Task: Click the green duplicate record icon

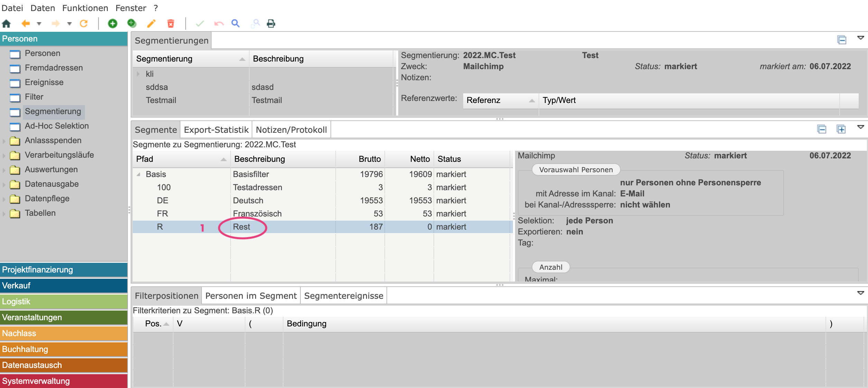Action: pyautogui.click(x=132, y=24)
